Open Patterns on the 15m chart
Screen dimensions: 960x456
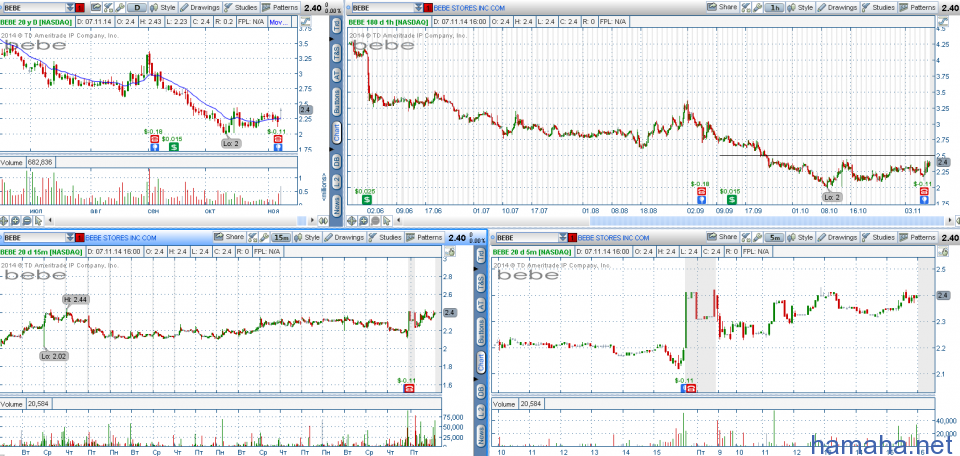[424, 237]
